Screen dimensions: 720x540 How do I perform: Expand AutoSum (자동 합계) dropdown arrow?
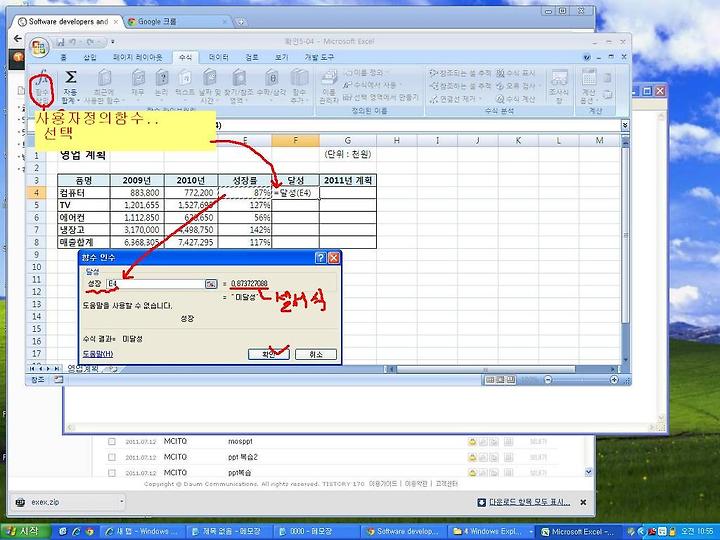[x=79, y=100]
